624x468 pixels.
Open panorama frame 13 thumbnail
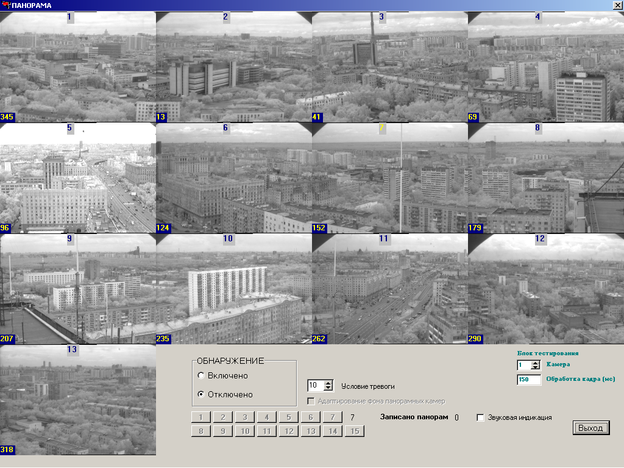78,400
